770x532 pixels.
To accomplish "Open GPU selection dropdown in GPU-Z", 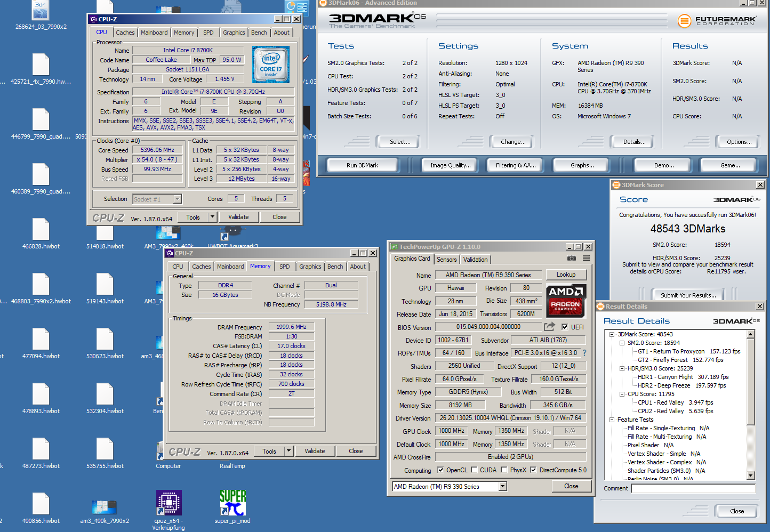I will [x=502, y=486].
